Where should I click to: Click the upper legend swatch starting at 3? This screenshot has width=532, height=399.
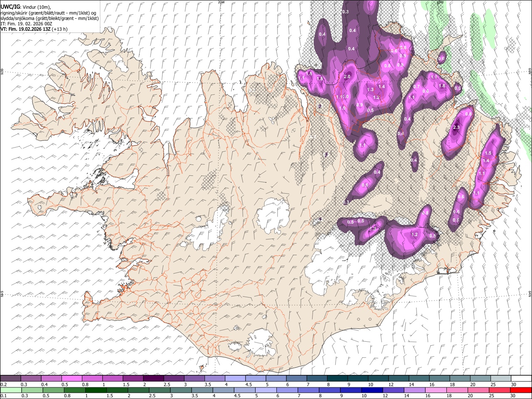pyautogui.click(x=194, y=378)
